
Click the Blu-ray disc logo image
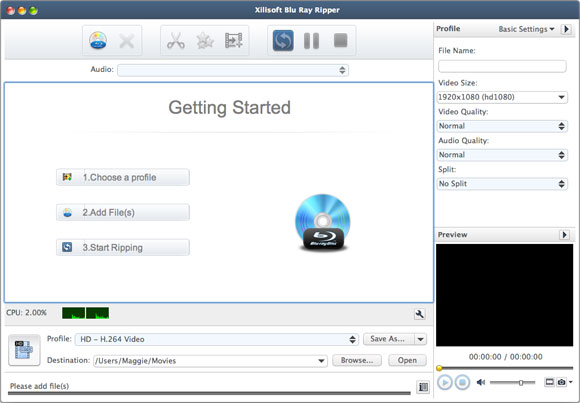(x=323, y=222)
